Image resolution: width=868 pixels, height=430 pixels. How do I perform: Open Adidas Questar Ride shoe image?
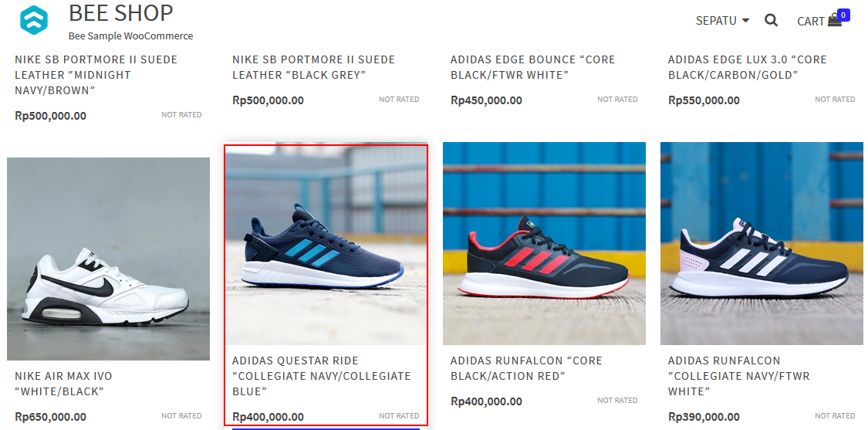326,244
